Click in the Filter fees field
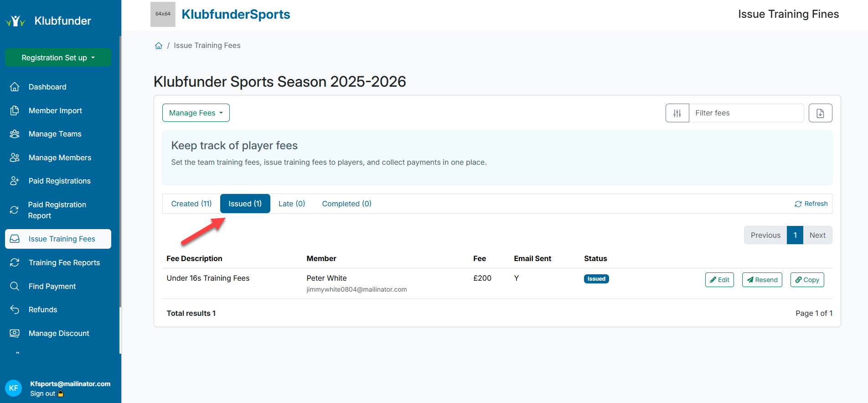This screenshot has width=868, height=403. coord(746,113)
